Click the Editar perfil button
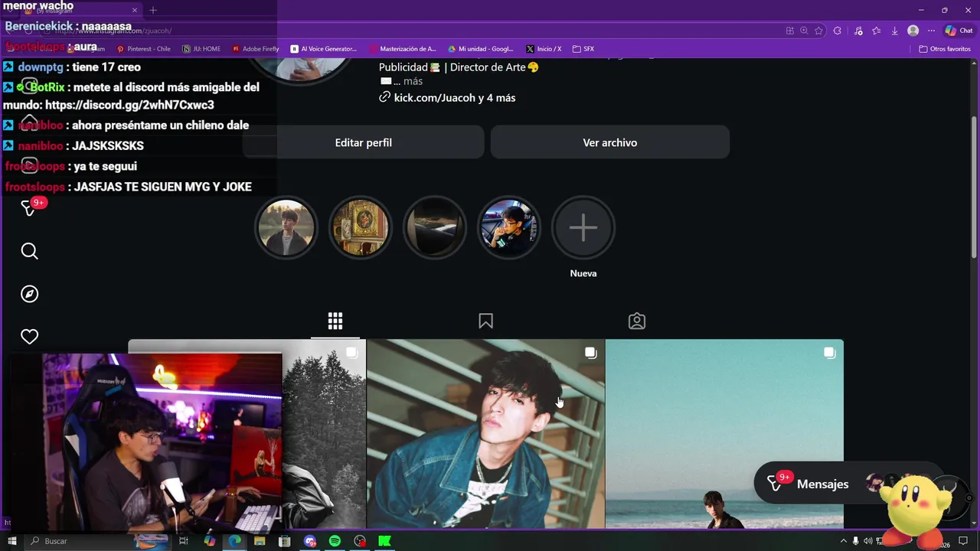 click(363, 142)
